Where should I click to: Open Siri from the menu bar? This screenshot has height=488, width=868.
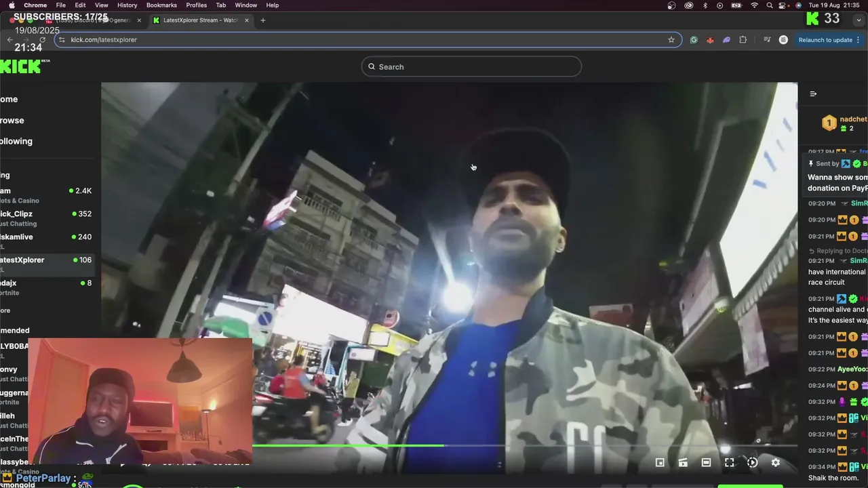click(x=798, y=5)
